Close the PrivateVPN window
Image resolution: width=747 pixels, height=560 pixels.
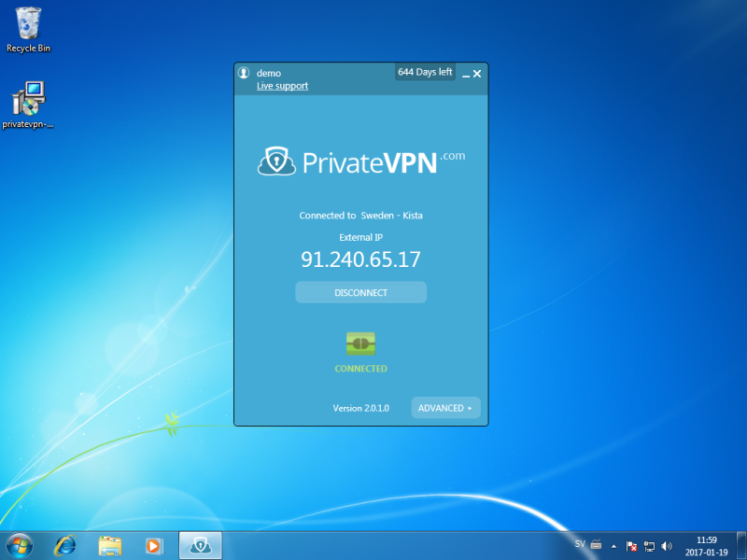(x=477, y=74)
